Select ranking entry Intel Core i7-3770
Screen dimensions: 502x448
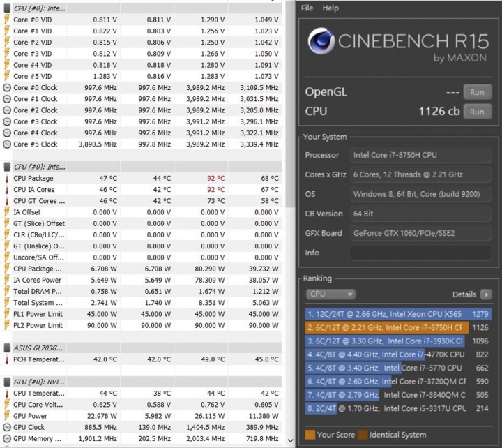tap(398, 368)
